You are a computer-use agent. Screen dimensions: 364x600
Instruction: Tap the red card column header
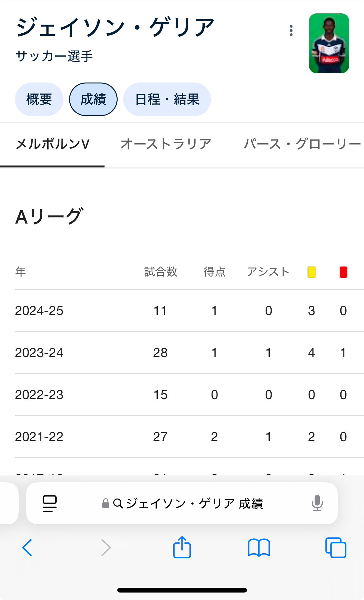click(x=343, y=272)
